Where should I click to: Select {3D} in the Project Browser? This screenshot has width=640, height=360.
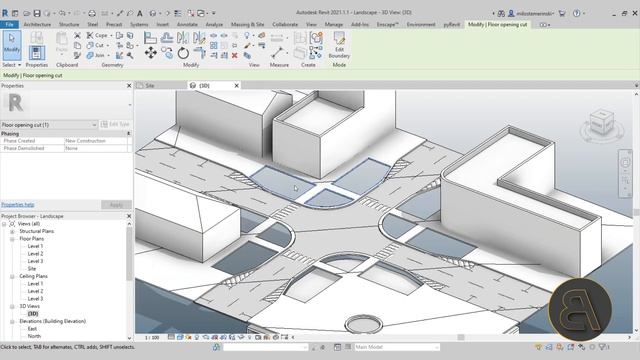click(x=33, y=314)
